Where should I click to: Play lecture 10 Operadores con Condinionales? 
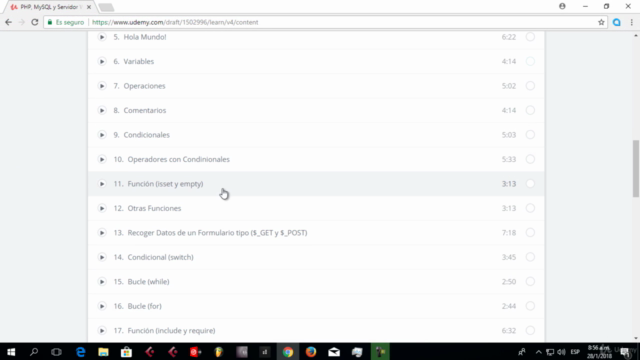pos(102,160)
